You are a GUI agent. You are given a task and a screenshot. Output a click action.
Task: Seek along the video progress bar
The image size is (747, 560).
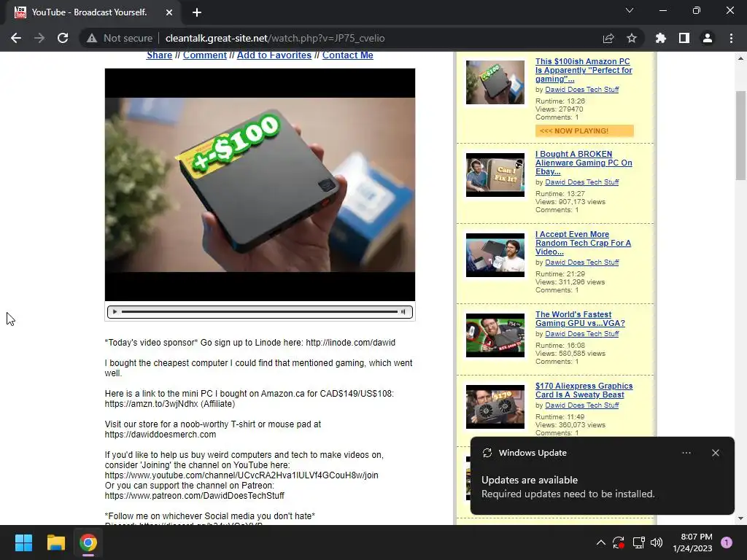[x=259, y=312]
